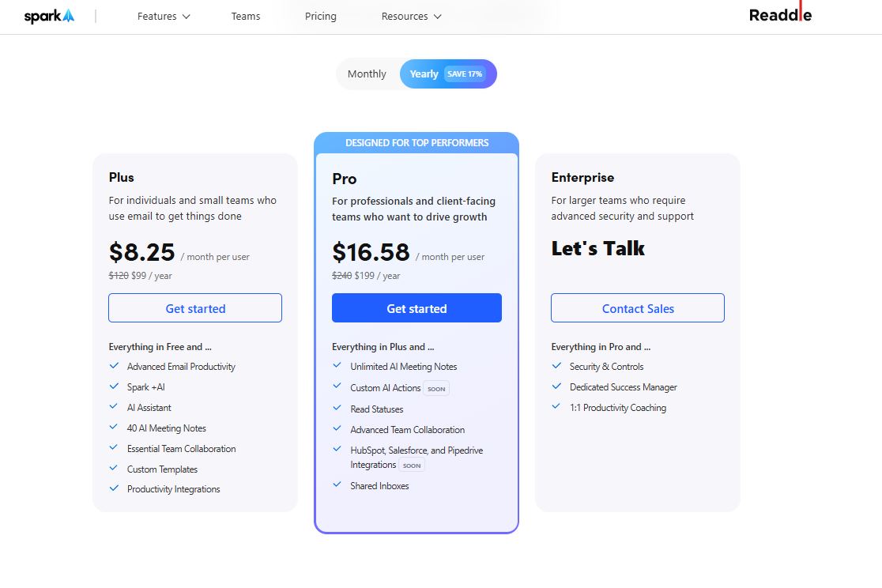Open the Features dropdown menu
This screenshot has width=882, height=588.
tap(163, 16)
